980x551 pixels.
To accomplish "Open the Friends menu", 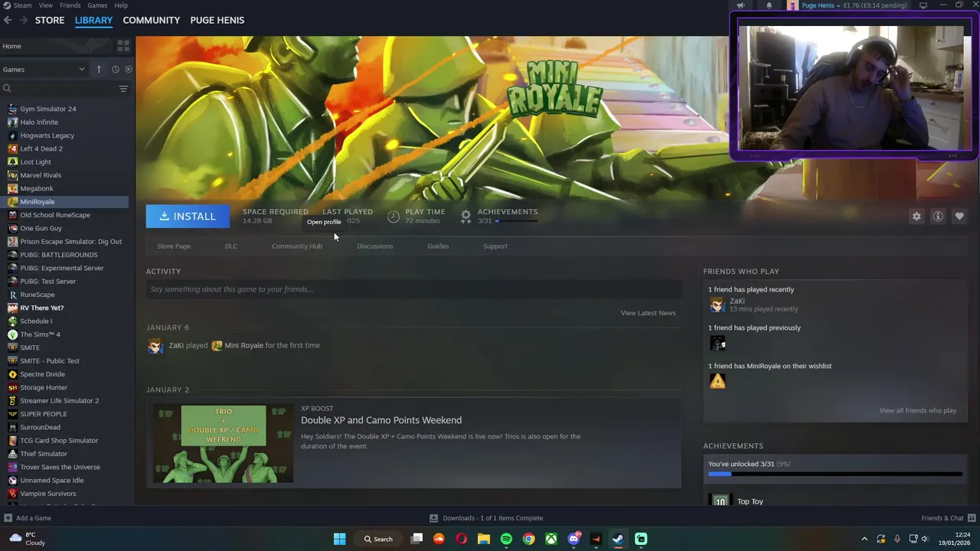I will point(70,5).
